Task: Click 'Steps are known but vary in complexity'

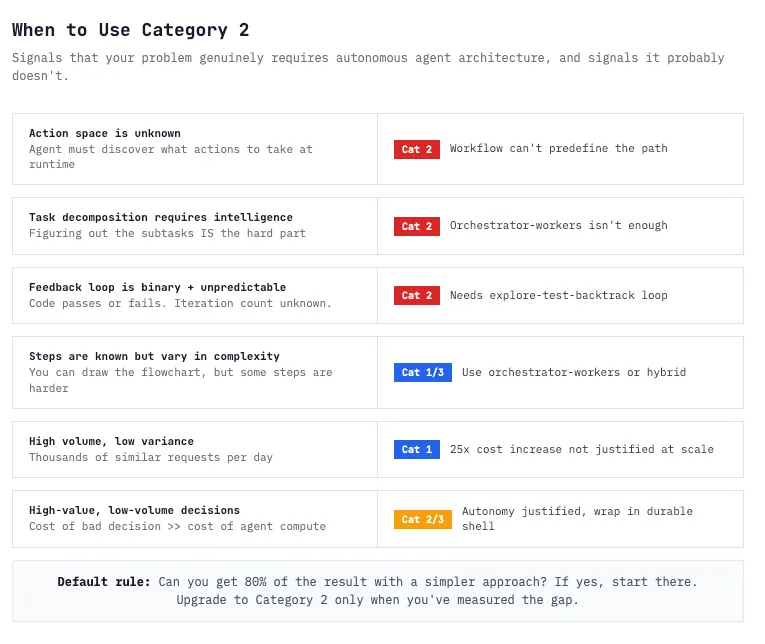Action: point(154,357)
